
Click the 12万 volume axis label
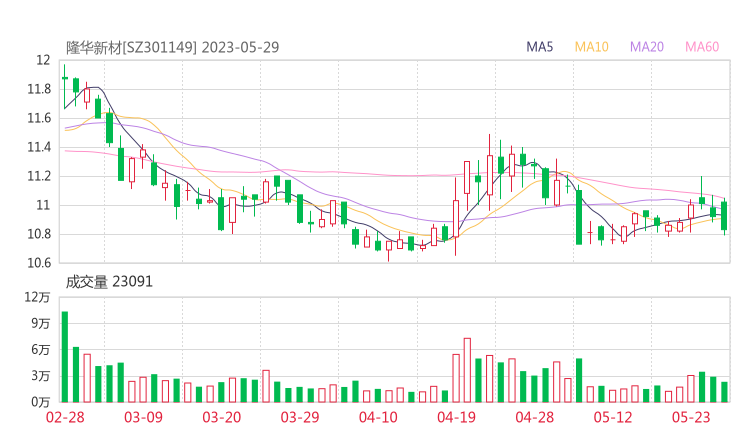pos(38,297)
